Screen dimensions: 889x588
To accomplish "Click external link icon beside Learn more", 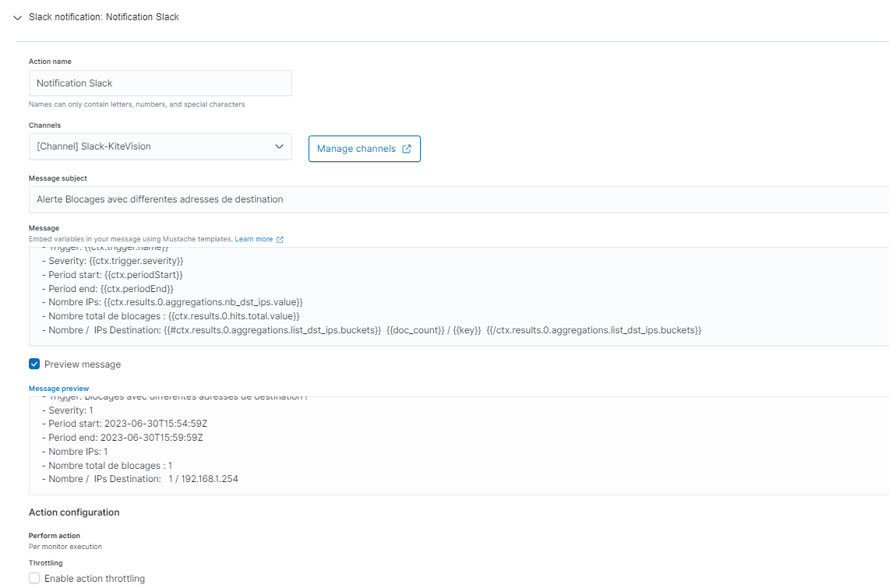I will pyautogui.click(x=280, y=239).
